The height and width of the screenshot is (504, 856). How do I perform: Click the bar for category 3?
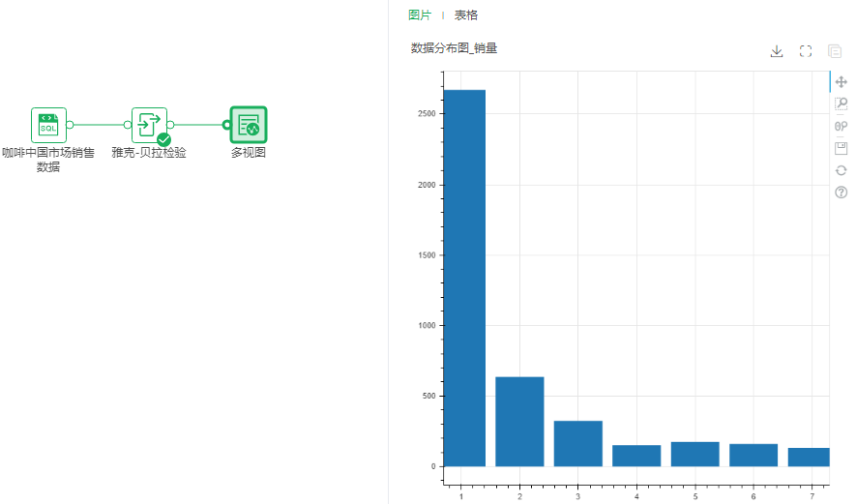578,443
